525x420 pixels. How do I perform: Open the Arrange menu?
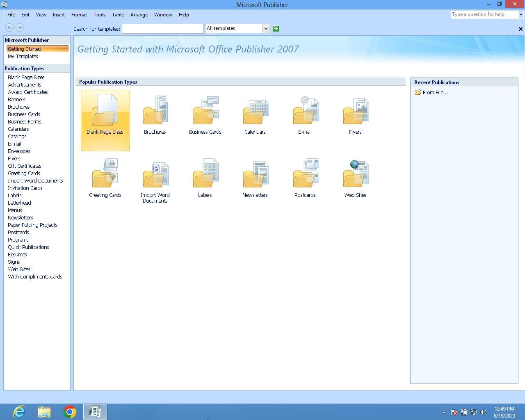(x=139, y=15)
